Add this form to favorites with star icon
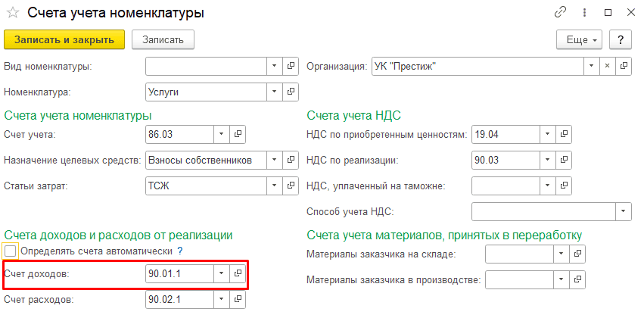The width and height of the screenshot is (644, 315). pos(13,13)
